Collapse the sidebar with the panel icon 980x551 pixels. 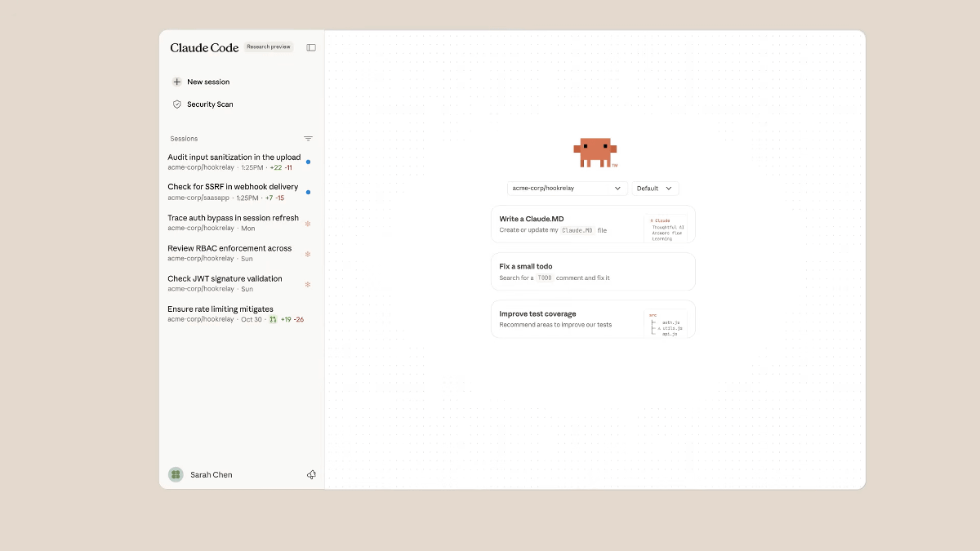311,47
